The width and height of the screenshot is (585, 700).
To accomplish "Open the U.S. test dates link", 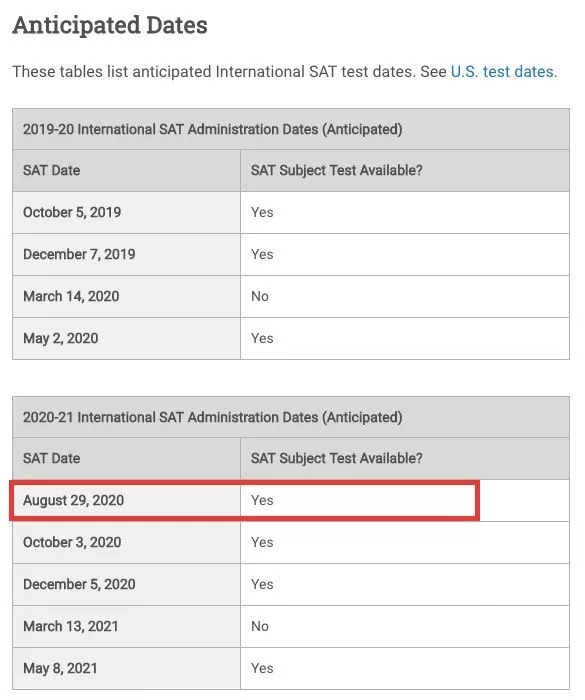I will pos(503,71).
